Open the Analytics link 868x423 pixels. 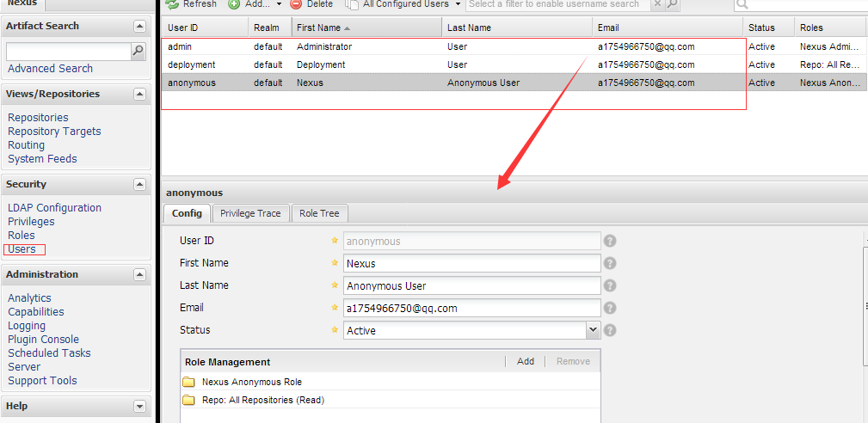(29, 298)
